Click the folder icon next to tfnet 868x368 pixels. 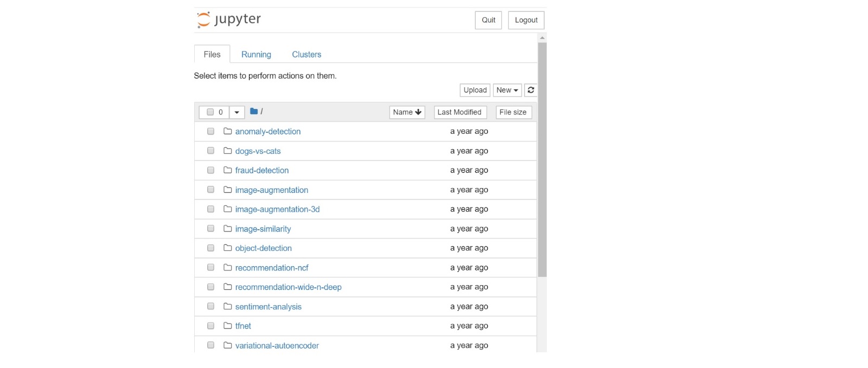[228, 326]
